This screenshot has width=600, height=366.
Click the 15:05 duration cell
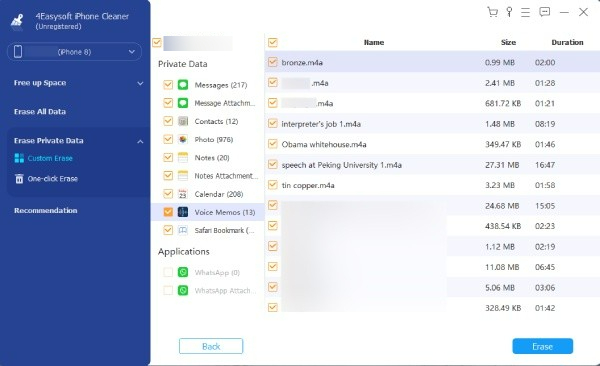tap(545, 206)
